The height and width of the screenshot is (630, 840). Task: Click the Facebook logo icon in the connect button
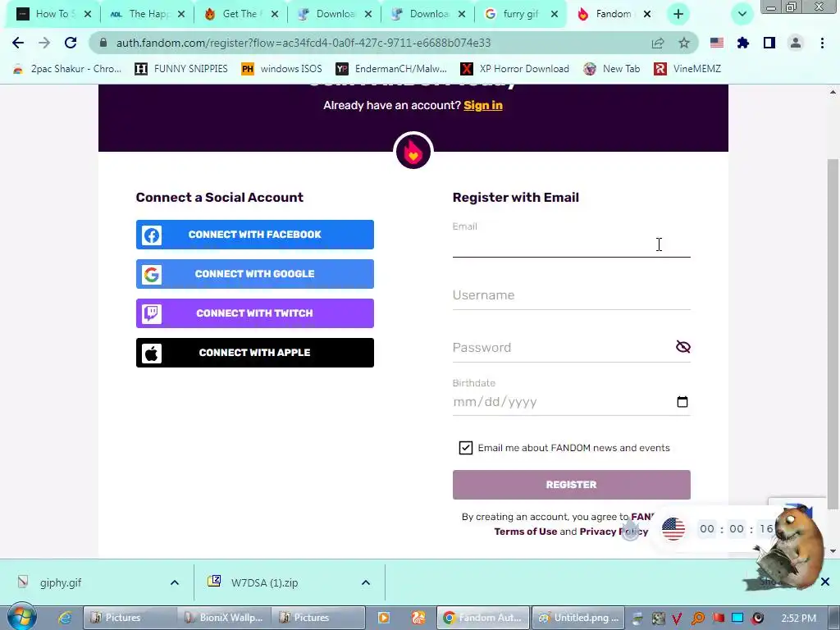(x=152, y=235)
